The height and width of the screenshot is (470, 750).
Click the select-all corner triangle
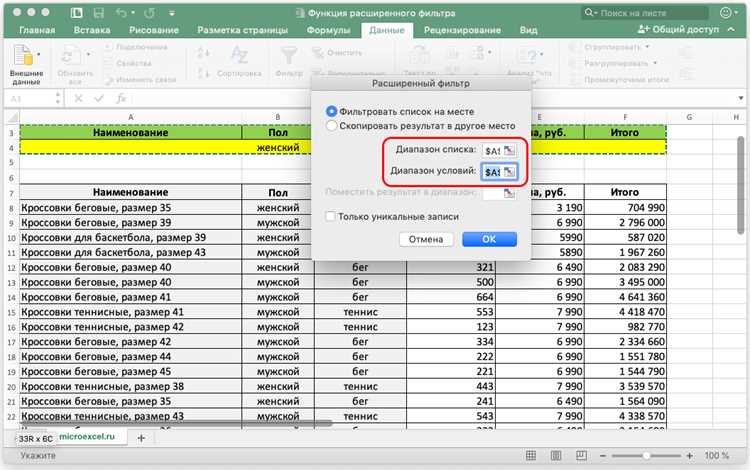point(12,117)
